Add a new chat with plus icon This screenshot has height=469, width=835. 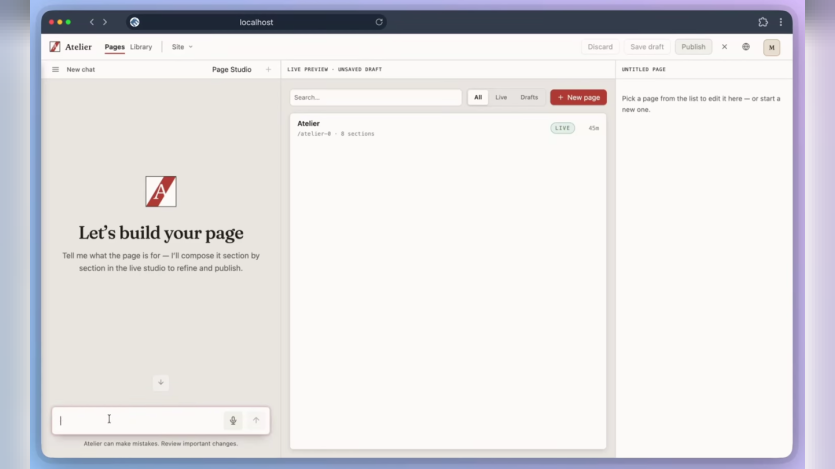coord(268,69)
